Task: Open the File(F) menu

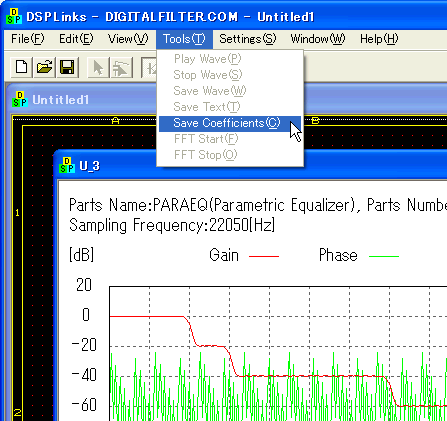Action: (27, 39)
